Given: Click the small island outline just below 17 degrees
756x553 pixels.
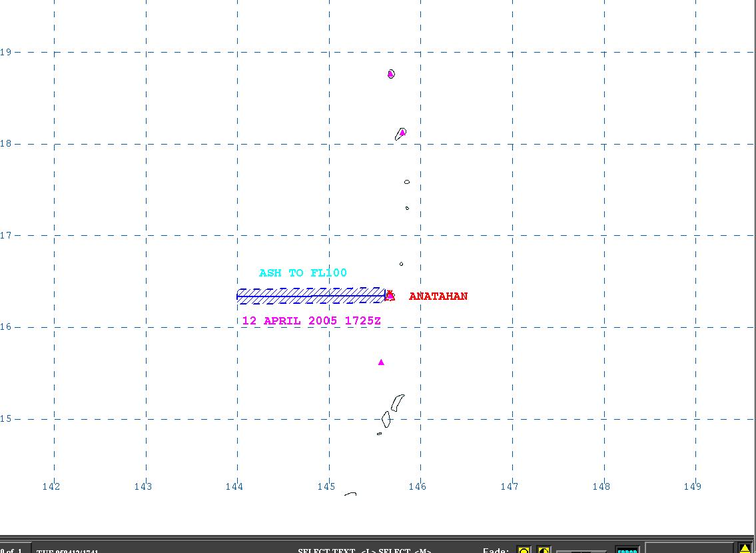Looking at the screenshot, I should tap(401, 264).
